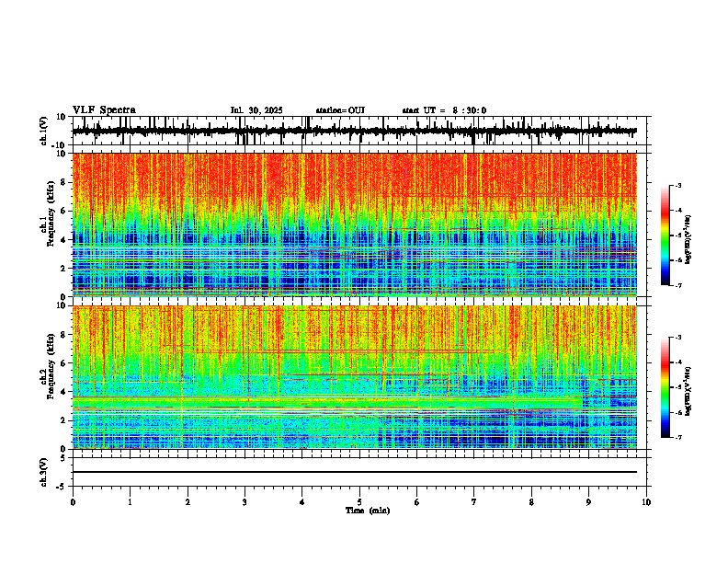
Task: Click time axis tick label '7'
Action: coord(474,502)
